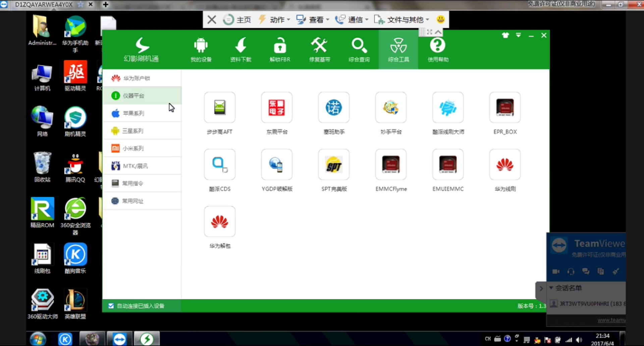
Task: Select 仪器平台 sidebar item
Action: tap(142, 96)
